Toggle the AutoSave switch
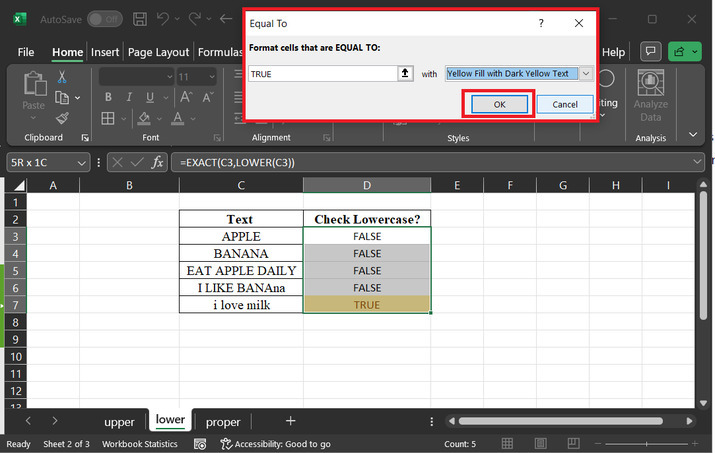Screen dimensions: 715x453 pos(104,19)
